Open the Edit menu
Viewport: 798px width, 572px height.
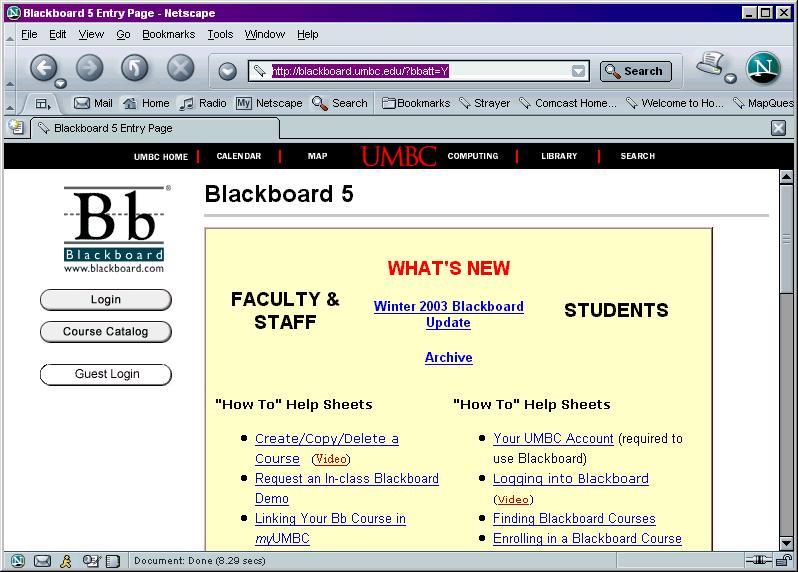[58, 35]
